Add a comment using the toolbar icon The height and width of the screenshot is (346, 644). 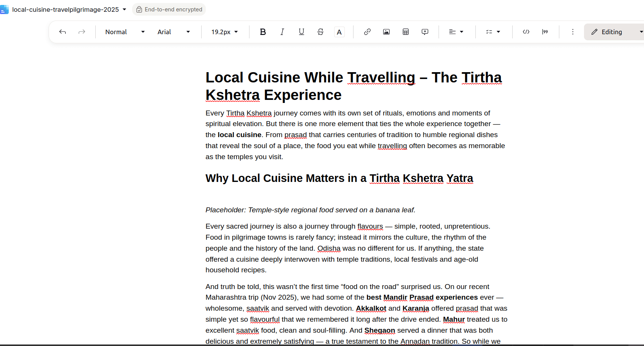point(425,32)
